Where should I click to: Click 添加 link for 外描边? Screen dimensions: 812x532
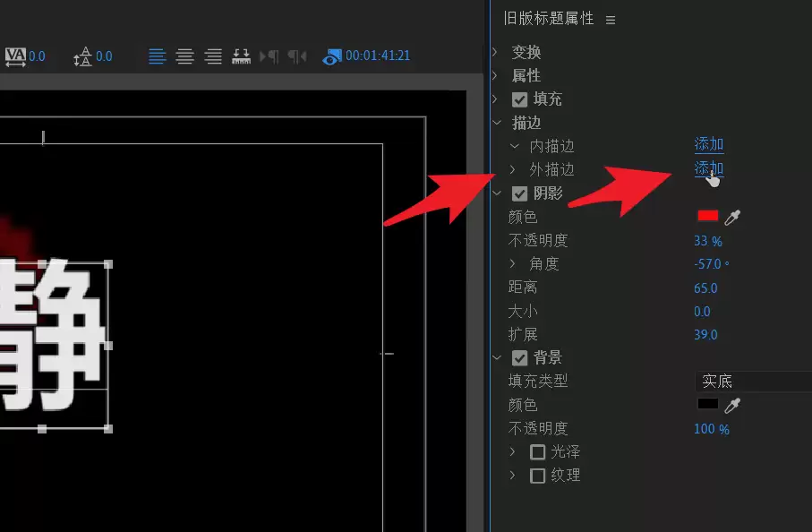(709, 168)
